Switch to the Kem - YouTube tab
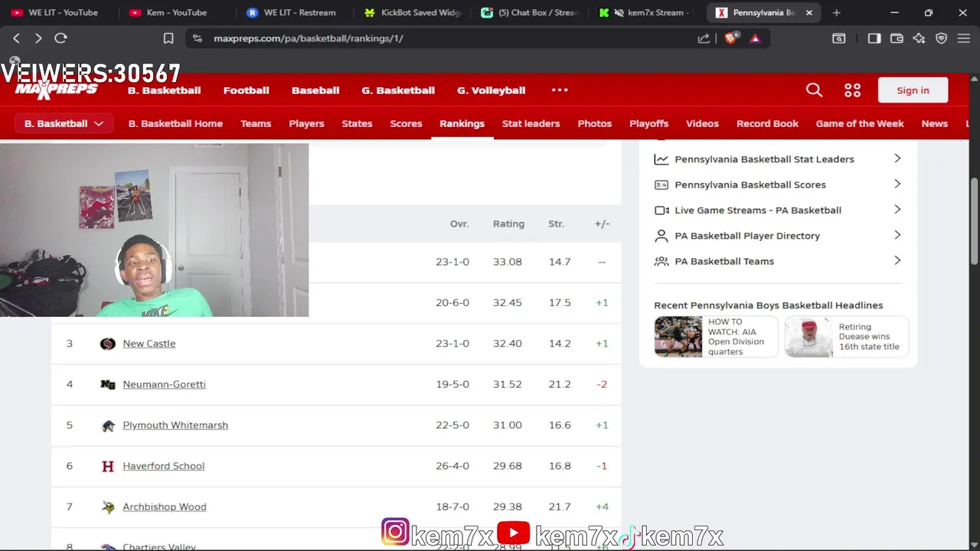This screenshot has height=551, width=980. [177, 12]
